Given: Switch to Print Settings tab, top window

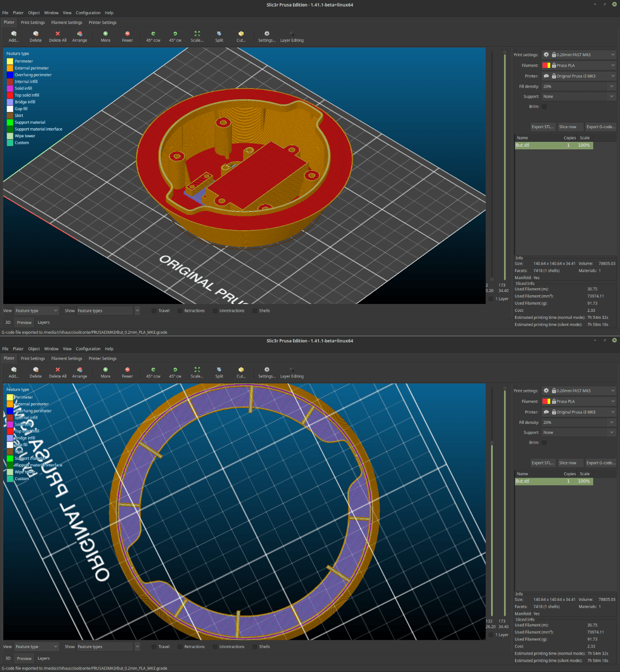Looking at the screenshot, I should [x=33, y=22].
